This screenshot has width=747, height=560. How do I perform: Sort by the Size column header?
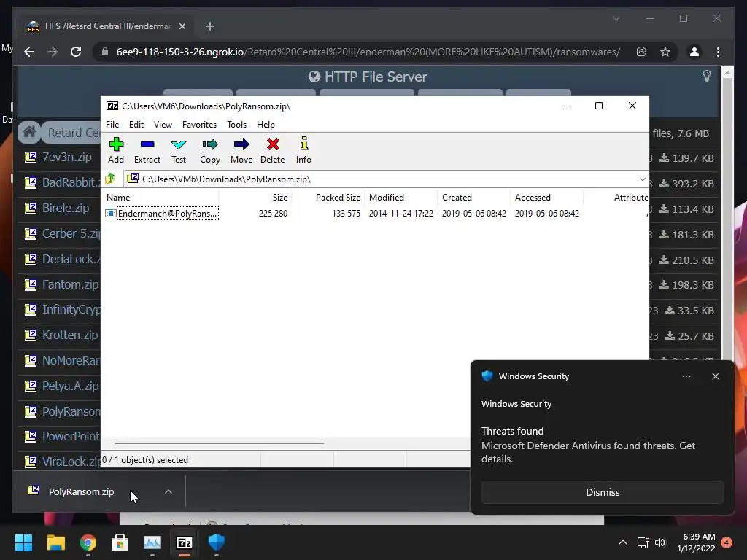coord(255,197)
